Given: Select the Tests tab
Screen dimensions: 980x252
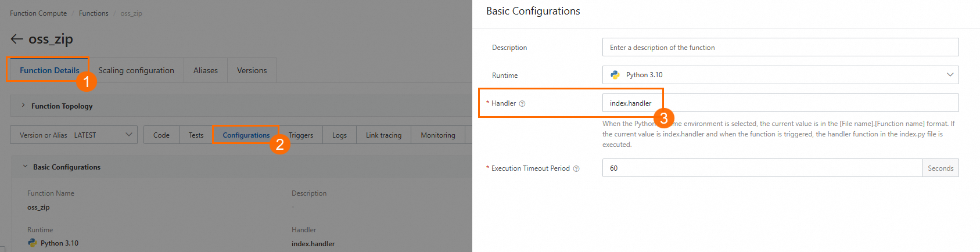Looking at the screenshot, I should [196, 135].
